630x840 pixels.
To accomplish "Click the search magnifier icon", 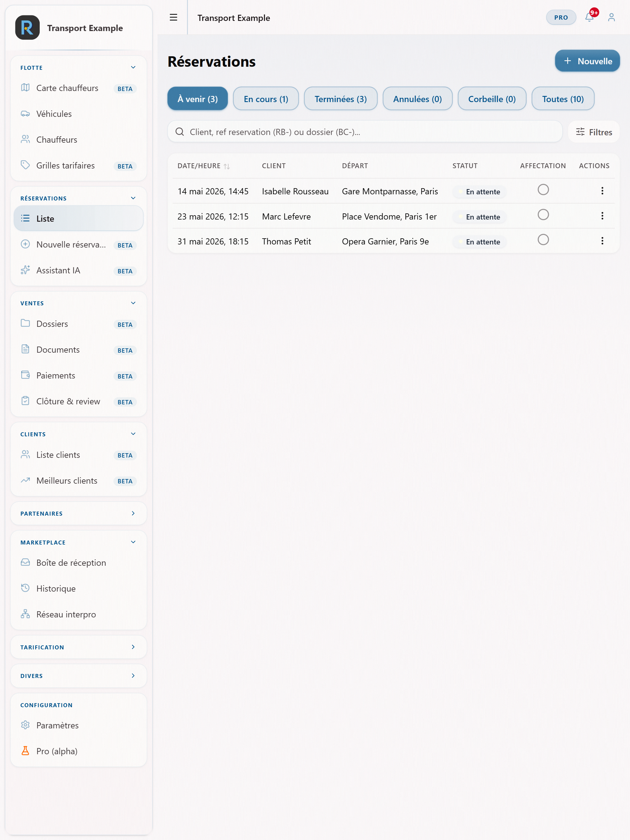I will (180, 132).
